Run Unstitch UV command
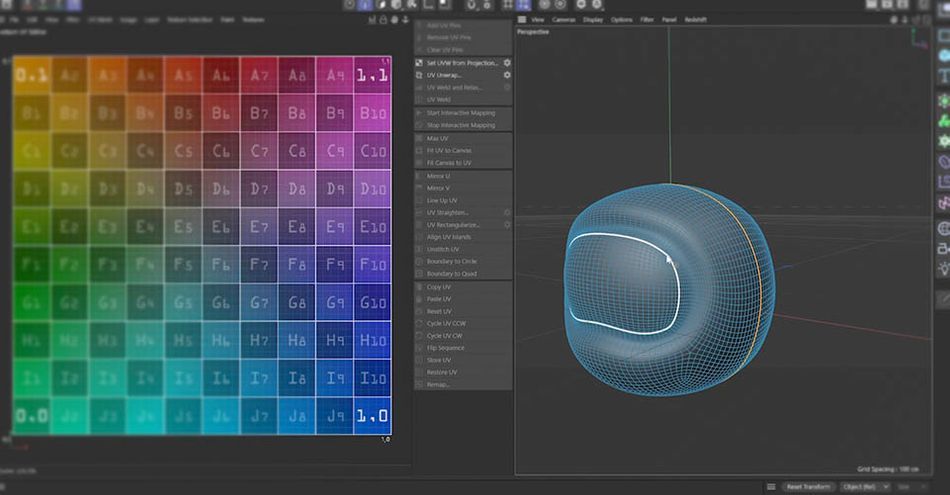Image resolution: width=950 pixels, height=495 pixels. click(x=463, y=249)
